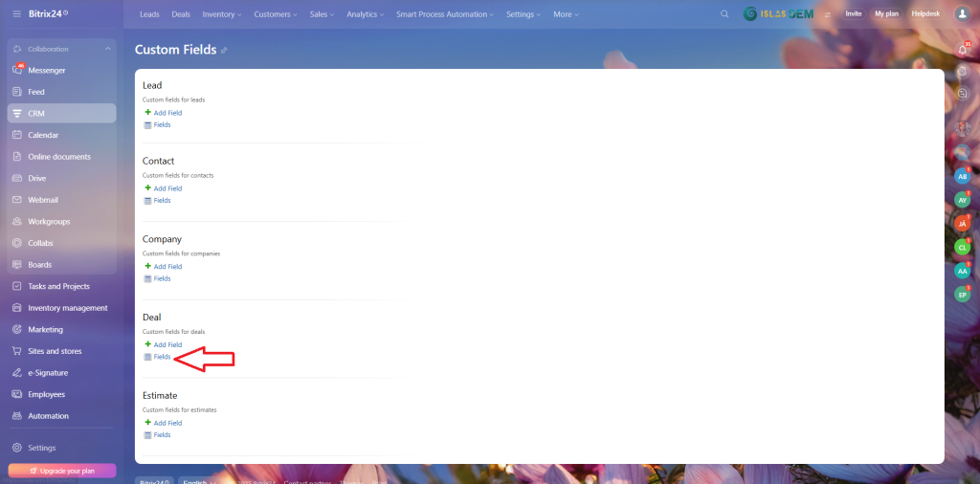This screenshot has width=980, height=484.
Task: Open the notifications bell icon
Action: (x=962, y=49)
